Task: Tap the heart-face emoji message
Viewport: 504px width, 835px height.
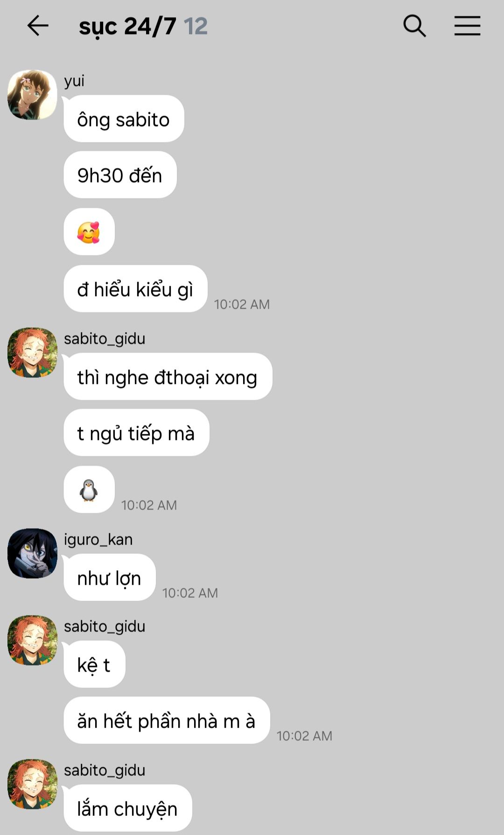Action: pyautogui.click(x=89, y=232)
